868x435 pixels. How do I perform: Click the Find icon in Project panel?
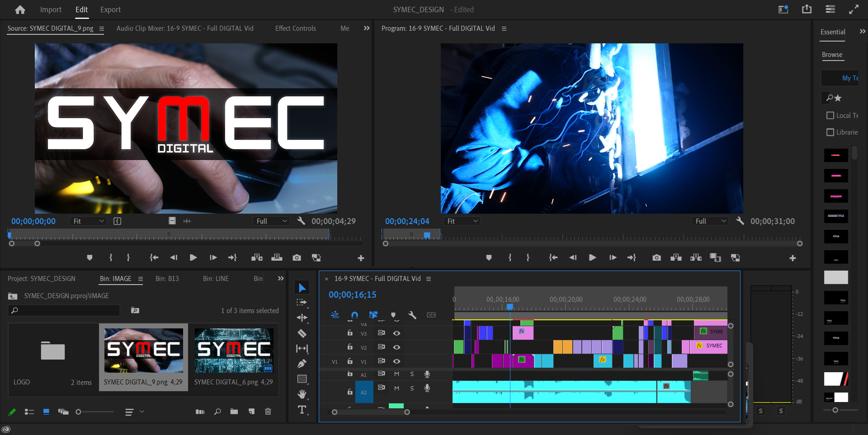[217, 412]
